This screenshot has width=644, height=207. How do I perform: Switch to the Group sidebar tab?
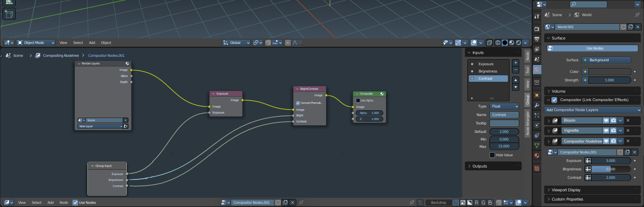coord(527,99)
